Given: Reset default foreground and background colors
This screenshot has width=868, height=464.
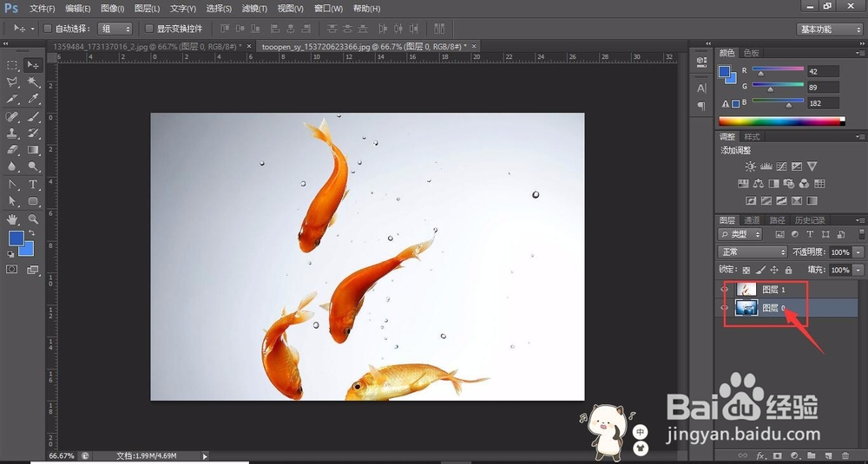Looking at the screenshot, I should (x=10, y=254).
